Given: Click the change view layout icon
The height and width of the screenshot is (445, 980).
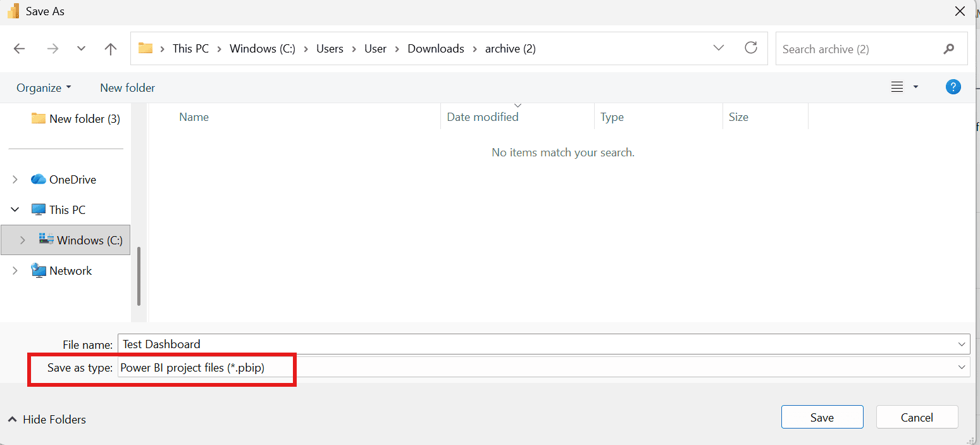Looking at the screenshot, I should point(897,87).
